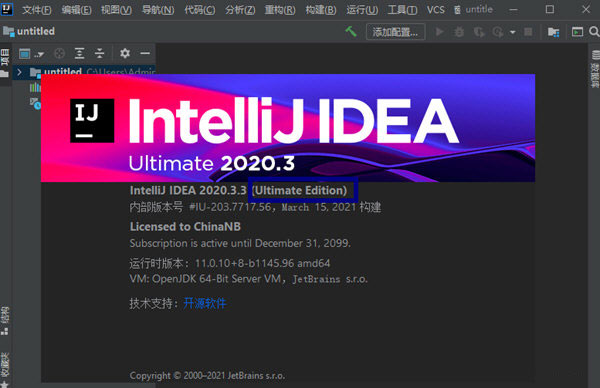Click the Debug bug icon
Viewport: 600px width, 388px height.
[459, 32]
